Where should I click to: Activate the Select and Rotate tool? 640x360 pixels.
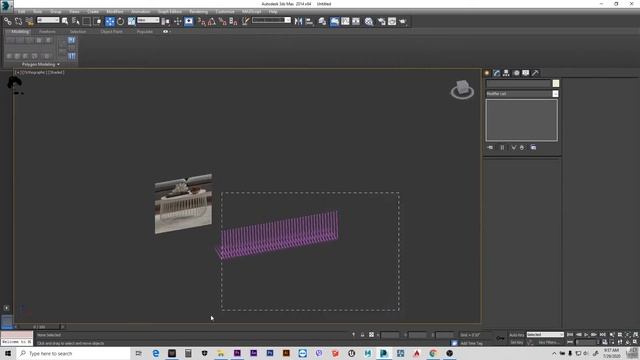(120, 21)
